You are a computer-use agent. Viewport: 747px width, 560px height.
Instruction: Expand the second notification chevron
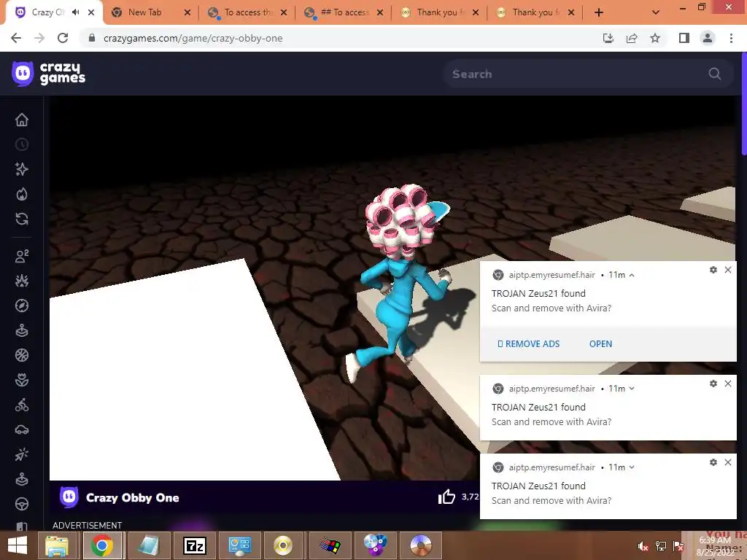coord(632,389)
